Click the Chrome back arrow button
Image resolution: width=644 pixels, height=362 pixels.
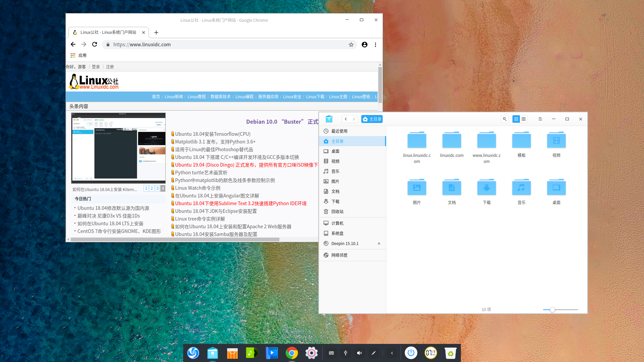tap(73, 44)
